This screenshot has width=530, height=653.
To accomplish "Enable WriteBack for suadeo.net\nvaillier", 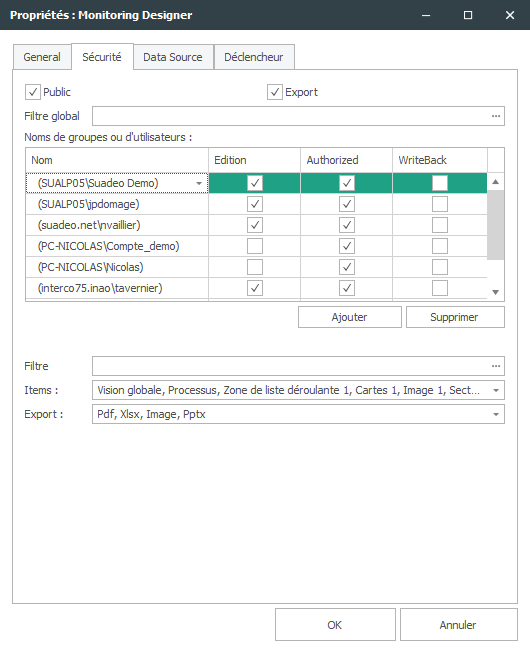I will pos(440,225).
